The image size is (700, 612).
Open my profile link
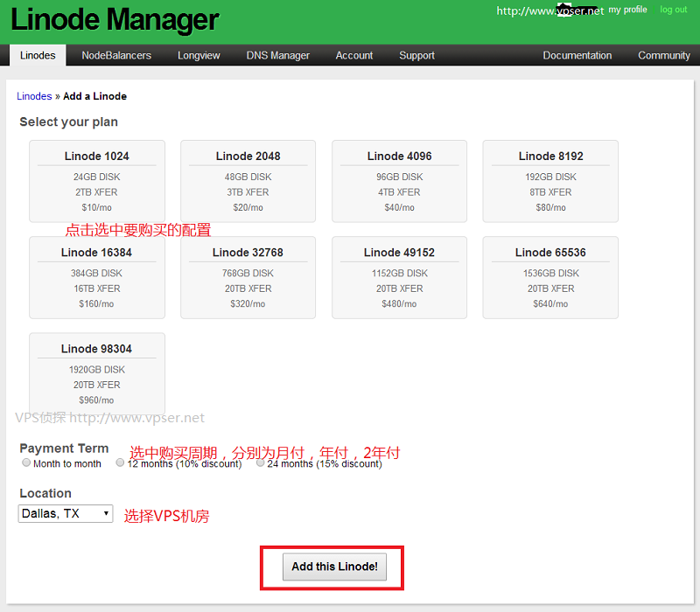coord(627,10)
